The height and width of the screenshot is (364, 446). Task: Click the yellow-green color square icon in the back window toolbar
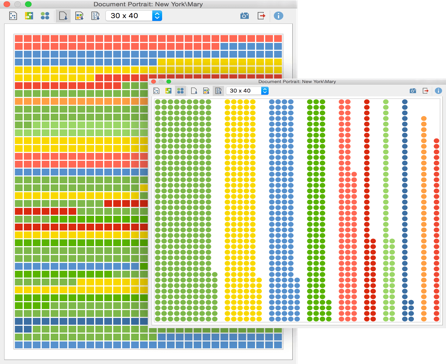[x=29, y=16]
